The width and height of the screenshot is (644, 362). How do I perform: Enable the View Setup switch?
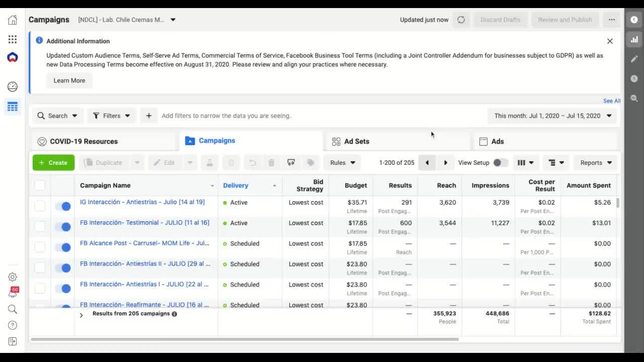(500, 162)
